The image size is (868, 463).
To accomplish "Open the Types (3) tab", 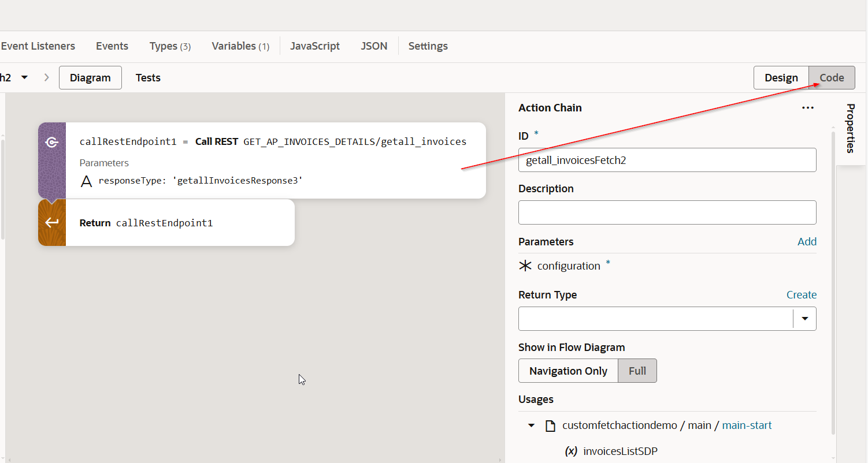I will click(170, 46).
